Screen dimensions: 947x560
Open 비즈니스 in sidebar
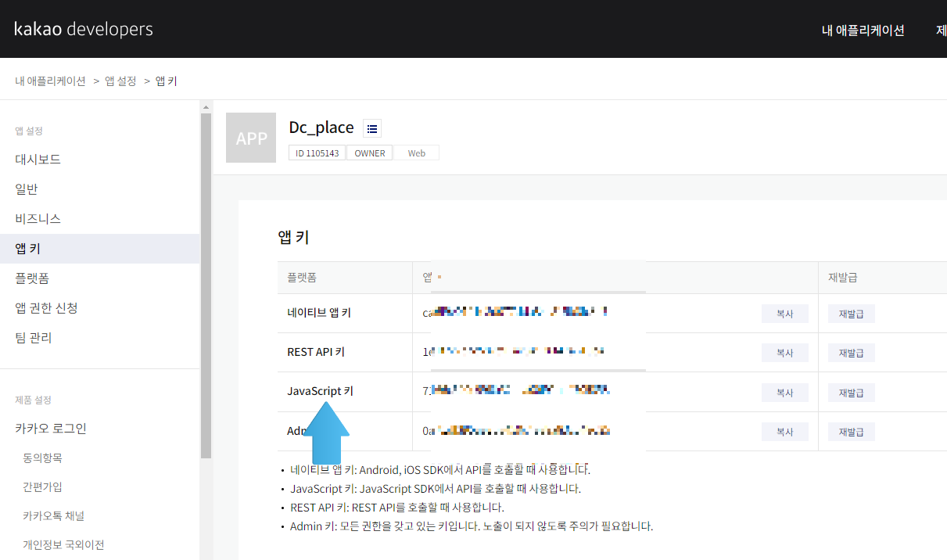click(38, 219)
